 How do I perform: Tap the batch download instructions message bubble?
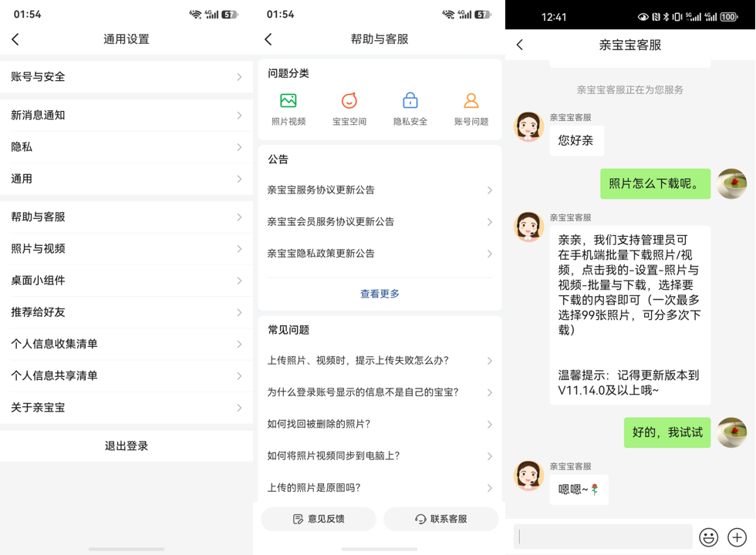pyautogui.click(x=630, y=315)
